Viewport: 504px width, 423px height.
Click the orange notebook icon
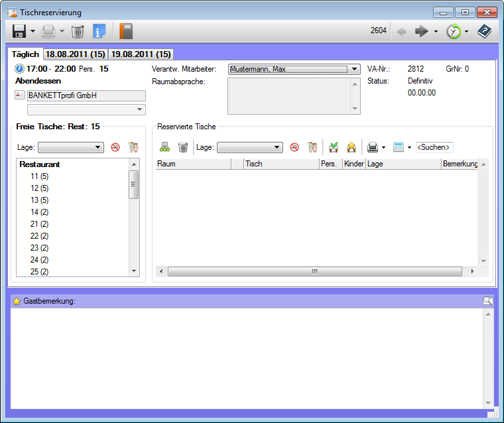(126, 31)
